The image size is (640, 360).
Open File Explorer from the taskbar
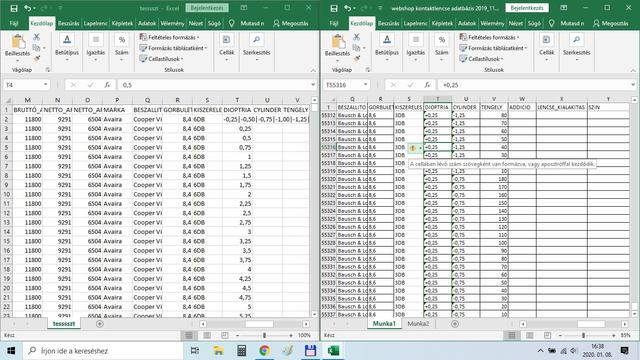tap(218, 351)
